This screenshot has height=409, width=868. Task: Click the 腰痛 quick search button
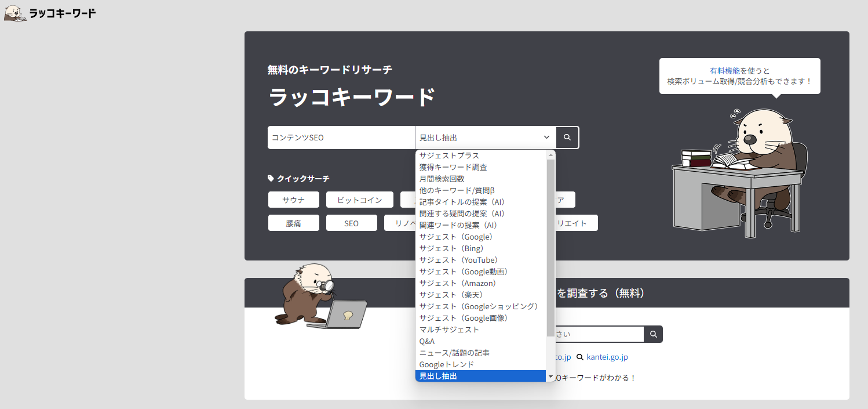click(x=294, y=223)
